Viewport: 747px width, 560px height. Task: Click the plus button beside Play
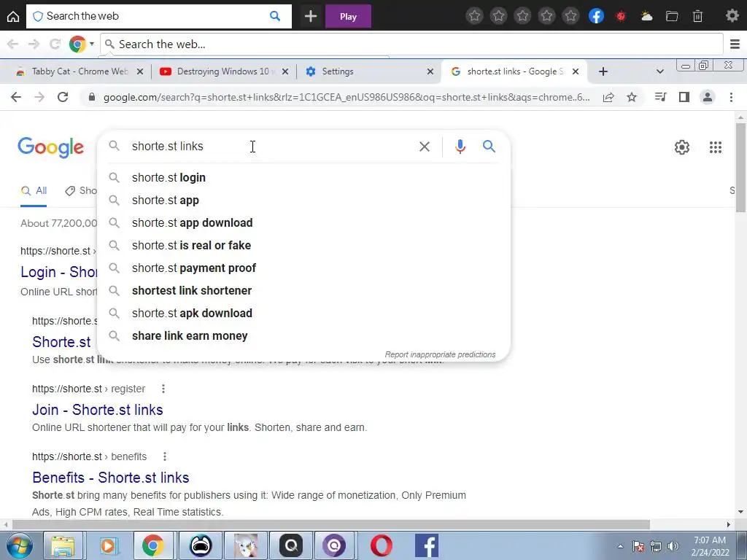(311, 17)
